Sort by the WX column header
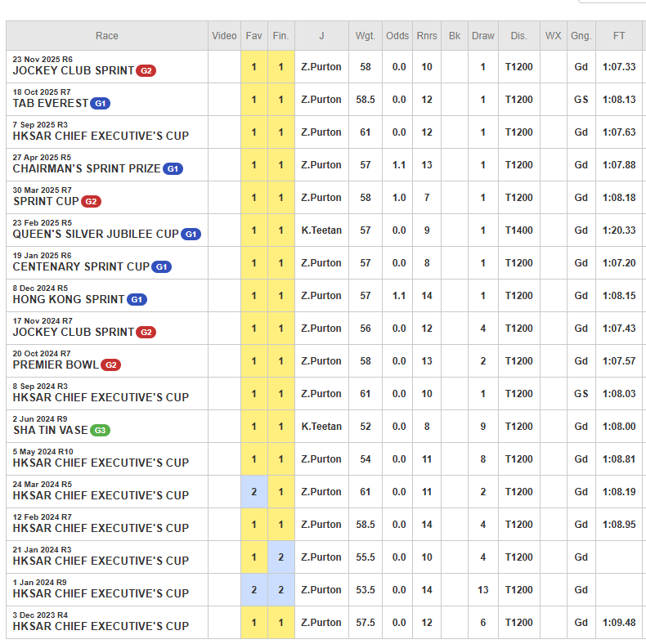The width and height of the screenshot is (646, 644). click(553, 36)
